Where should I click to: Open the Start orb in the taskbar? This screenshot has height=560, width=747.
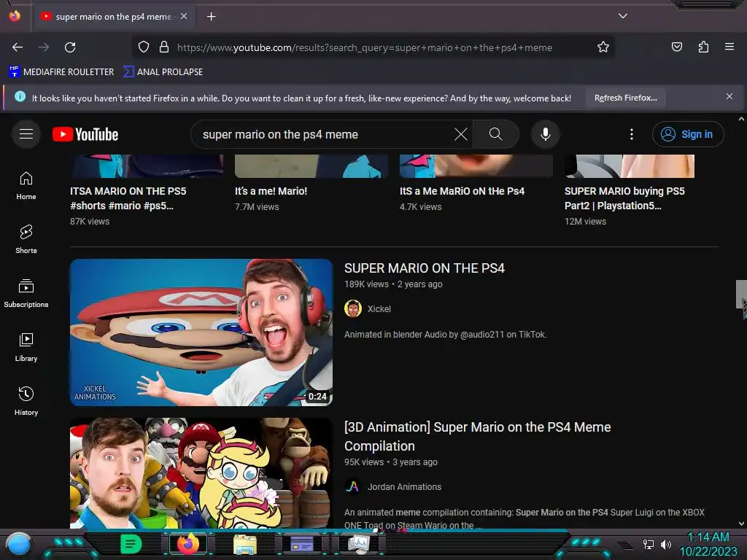click(18, 544)
